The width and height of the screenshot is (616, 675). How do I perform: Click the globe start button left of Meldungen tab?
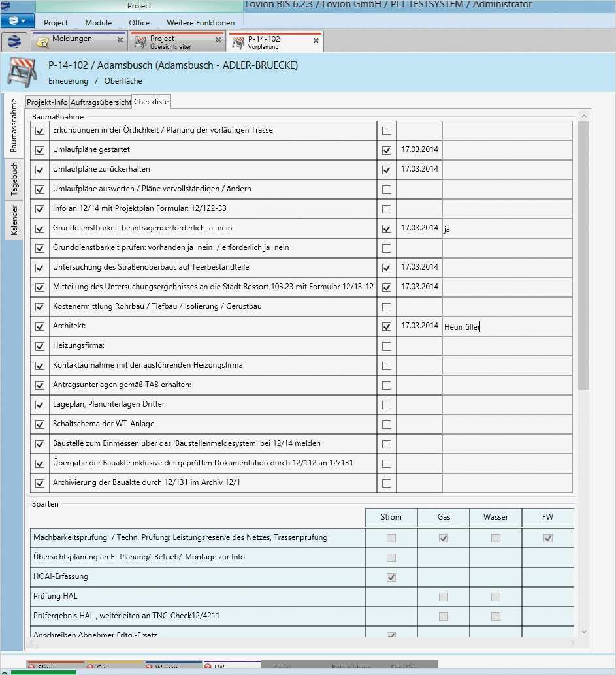(x=14, y=42)
